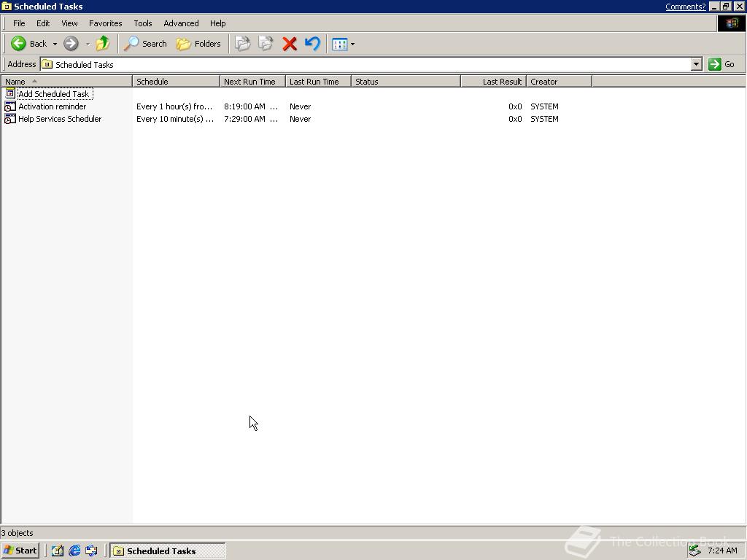Sort by Last Run Time column

point(318,82)
